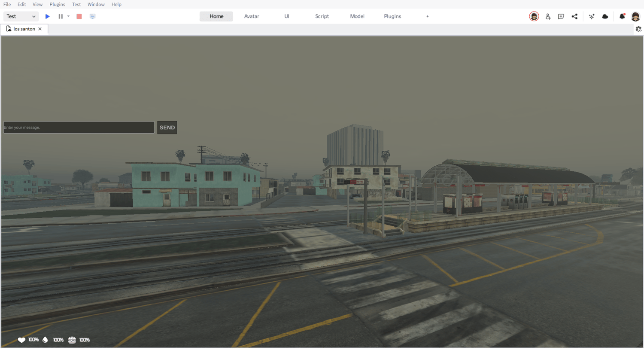Viewport: 644px width, 362px height.
Task: Open the user profile avatar menu
Action: click(636, 16)
